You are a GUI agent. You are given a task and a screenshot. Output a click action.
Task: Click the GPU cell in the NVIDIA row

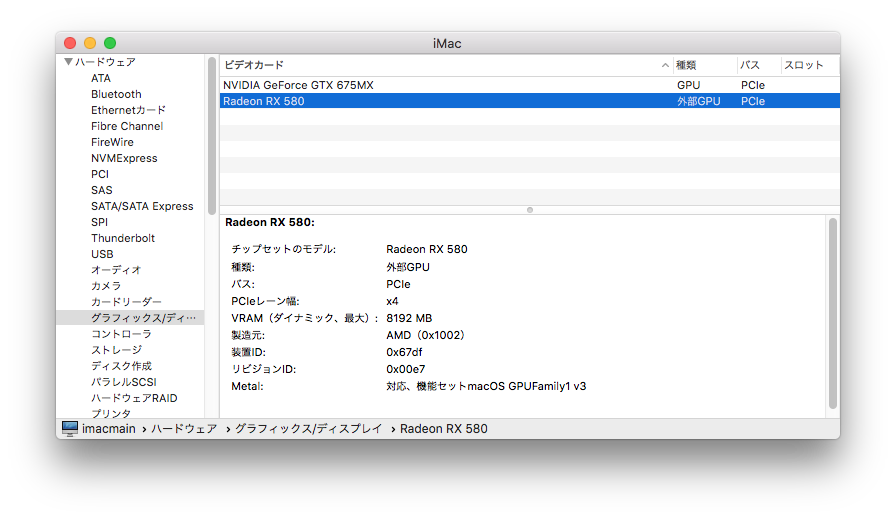point(689,85)
